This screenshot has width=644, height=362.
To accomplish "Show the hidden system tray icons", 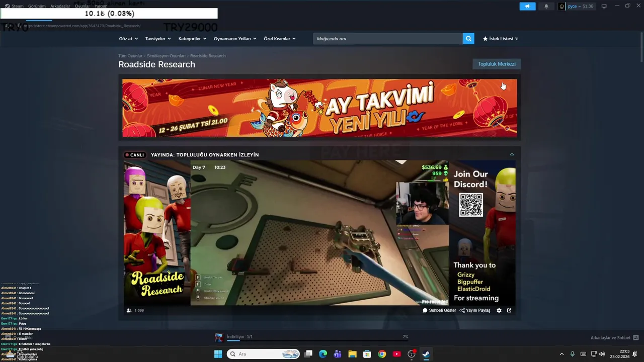I will click(561, 354).
